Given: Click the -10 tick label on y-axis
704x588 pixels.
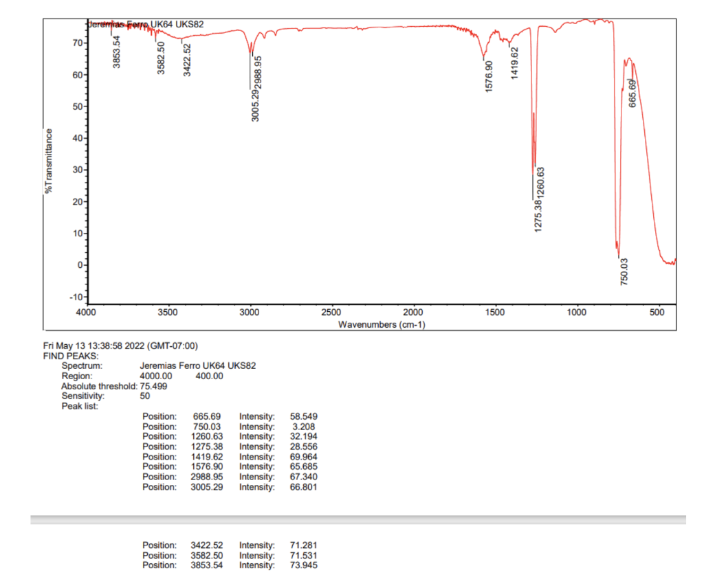Looking at the screenshot, I should tap(76, 297).
